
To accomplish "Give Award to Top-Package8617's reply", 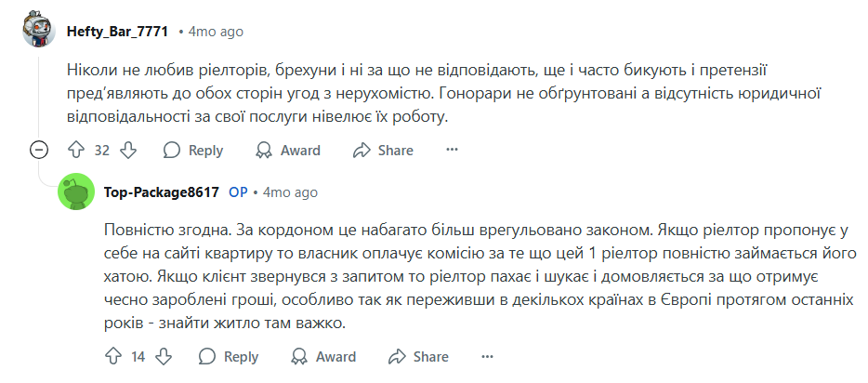I will (322, 357).
